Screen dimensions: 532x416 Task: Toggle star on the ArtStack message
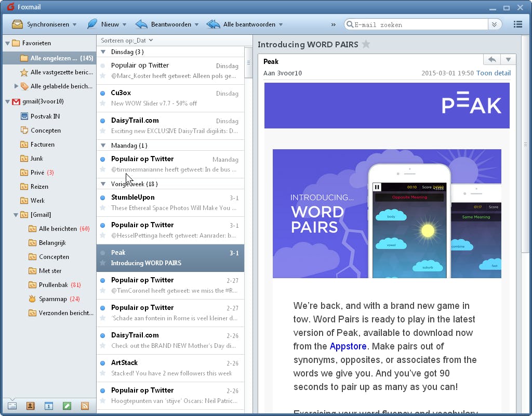[103, 373]
